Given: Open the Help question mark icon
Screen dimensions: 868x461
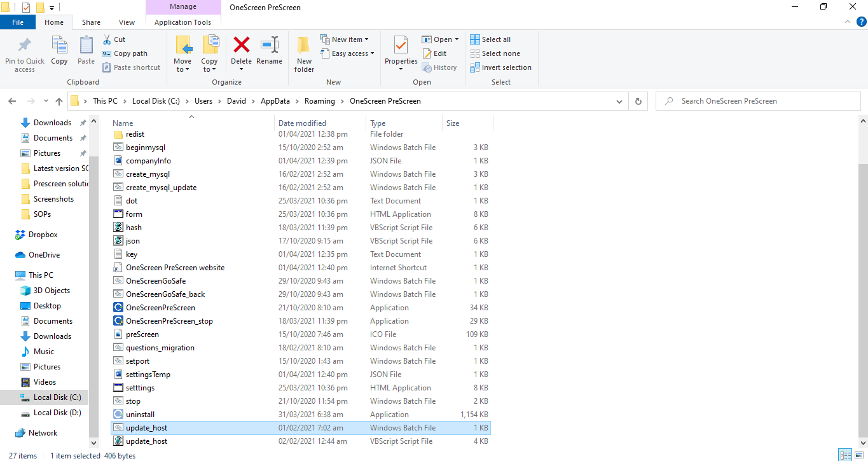Looking at the screenshot, I should (861, 22).
